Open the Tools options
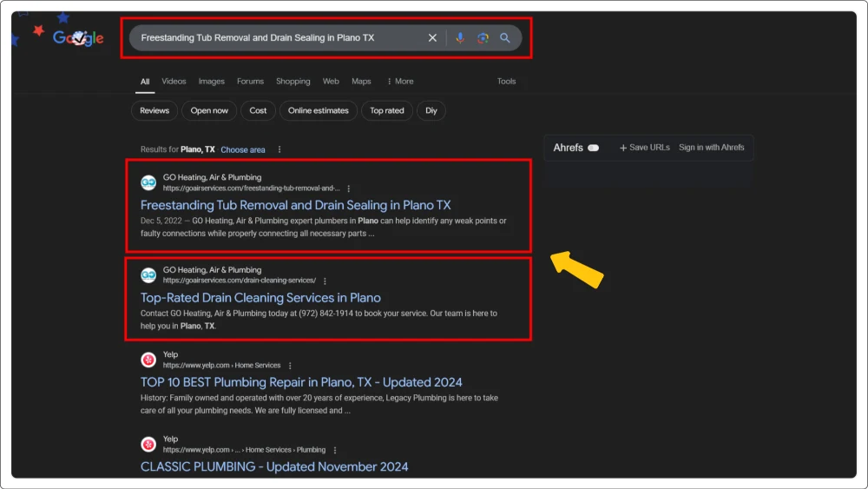Image resolution: width=868 pixels, height=489 pixels. [x=506, y=82]
